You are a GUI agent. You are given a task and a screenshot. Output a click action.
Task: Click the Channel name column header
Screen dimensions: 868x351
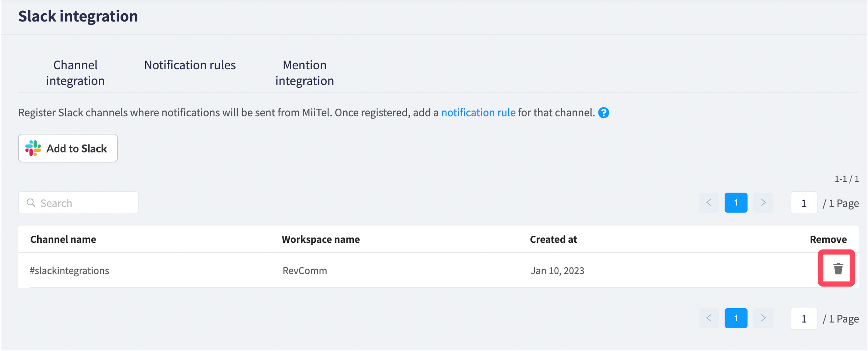coord(63,239)
